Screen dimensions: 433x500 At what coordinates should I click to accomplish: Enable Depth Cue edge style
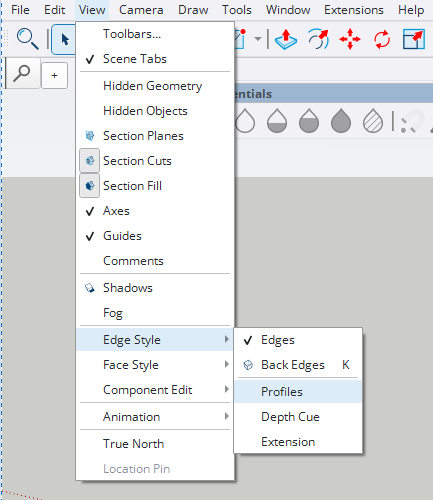coord(298,417)
